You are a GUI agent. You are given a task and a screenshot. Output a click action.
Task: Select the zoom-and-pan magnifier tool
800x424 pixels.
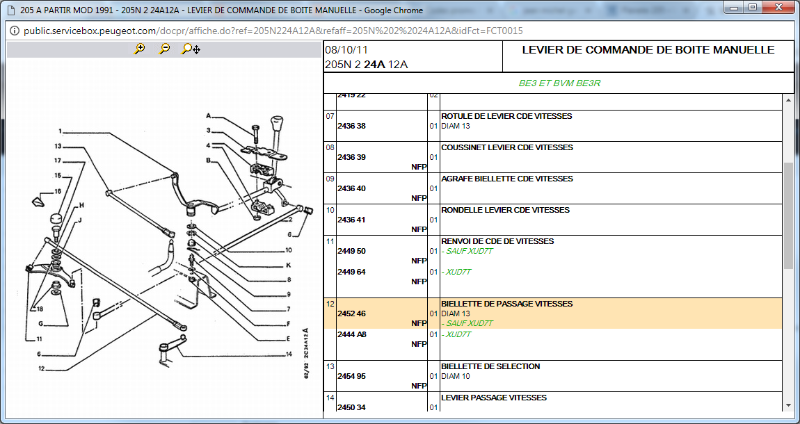pos(191,49)
